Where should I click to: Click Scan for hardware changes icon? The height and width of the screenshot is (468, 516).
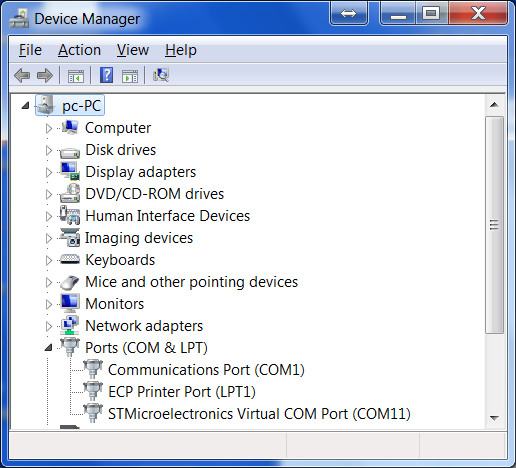point(161,75)
